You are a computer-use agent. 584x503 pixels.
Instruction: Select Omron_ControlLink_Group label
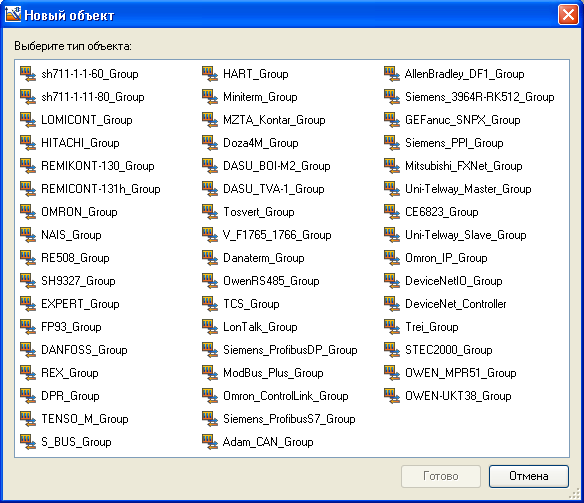coord(286,396)
